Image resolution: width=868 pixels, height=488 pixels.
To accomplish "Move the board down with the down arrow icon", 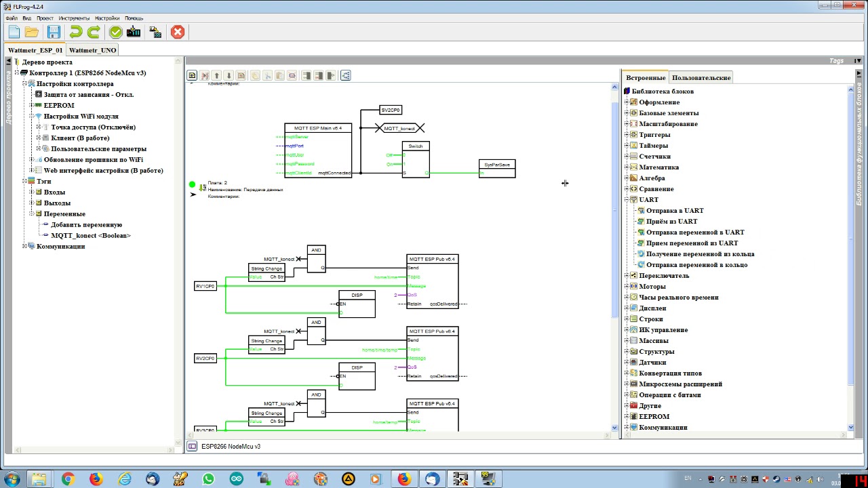I will (x=229, y=75).
